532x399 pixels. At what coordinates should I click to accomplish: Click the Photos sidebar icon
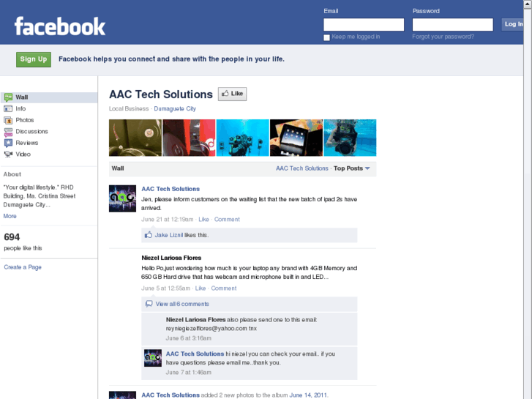(8, 120)
